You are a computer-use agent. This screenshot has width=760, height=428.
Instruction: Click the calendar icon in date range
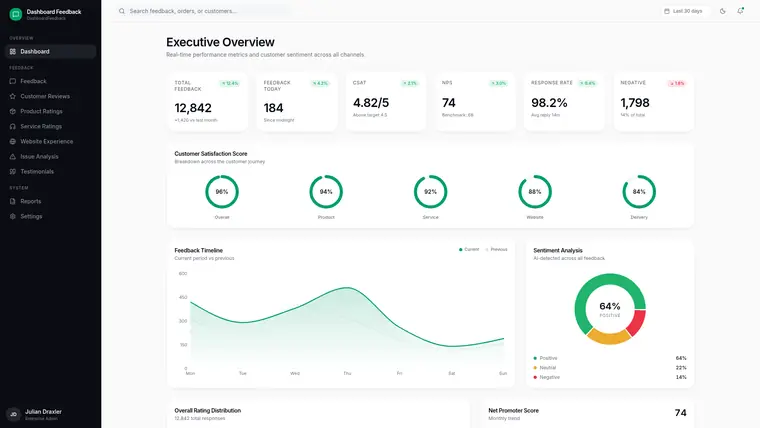[x=667, y=11]
